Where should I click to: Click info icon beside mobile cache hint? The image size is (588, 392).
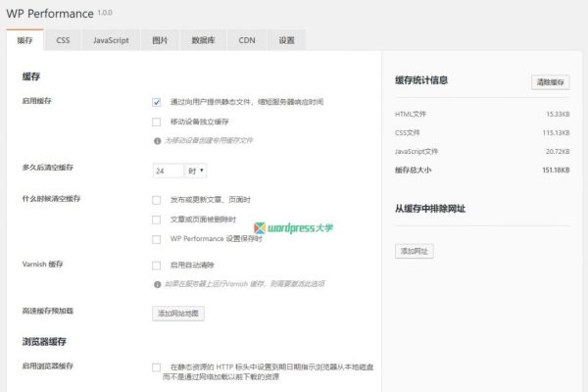157,141
